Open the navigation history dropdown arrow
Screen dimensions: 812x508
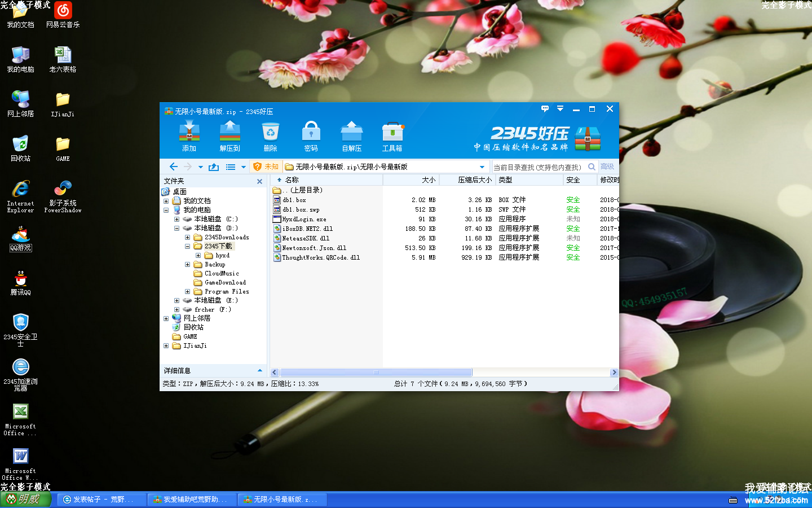tap(200, 167)
